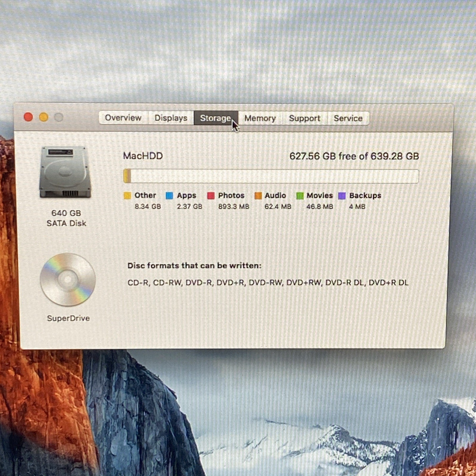This screenshot has width=476, height=476.
Task: Select the Storage tab
Action: [x=215, y=118]
